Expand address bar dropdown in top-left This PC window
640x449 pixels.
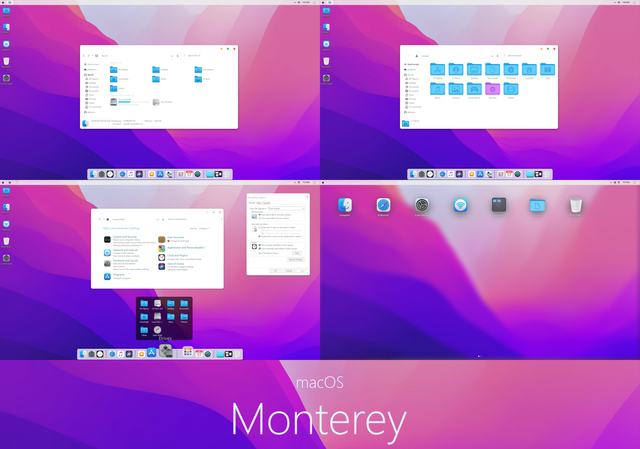pyautogui.click(x=172, y=56)
